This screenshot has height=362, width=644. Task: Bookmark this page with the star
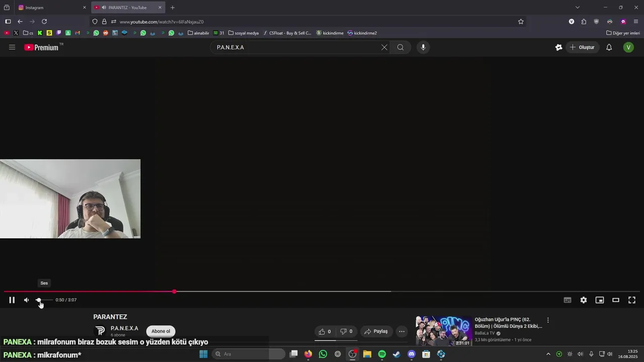tap(521, 22)
